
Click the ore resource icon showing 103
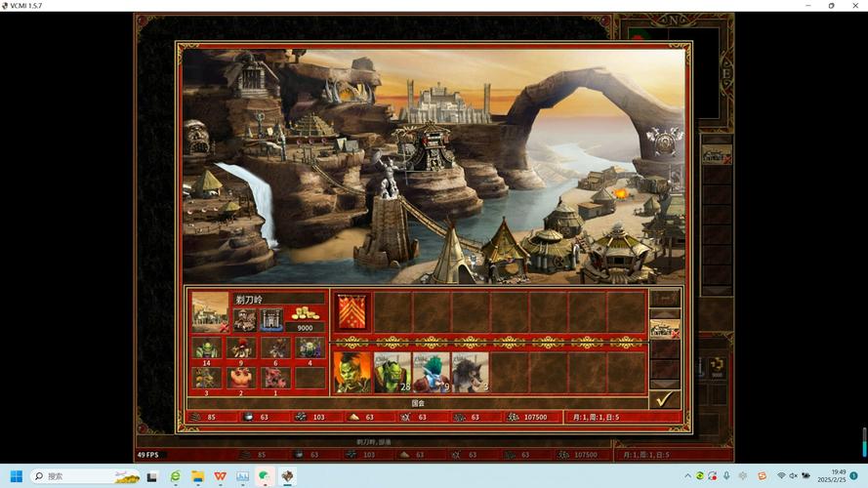pyautogui.click(x=301, y=417)
